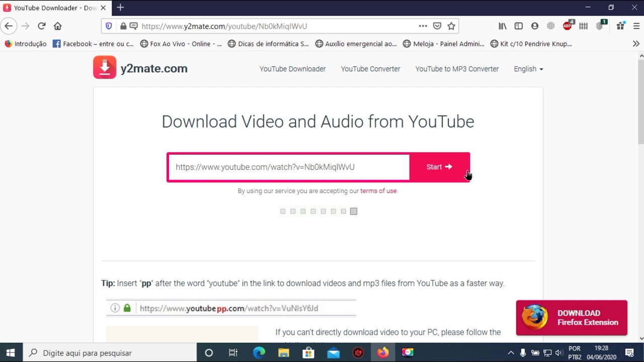Go back to the previous page
The height and width of the screenshot is (362, 644).
[9, 26]
